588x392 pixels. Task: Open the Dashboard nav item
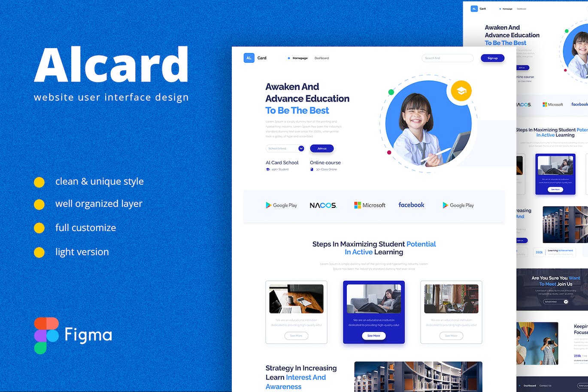(x=321, y=58)
